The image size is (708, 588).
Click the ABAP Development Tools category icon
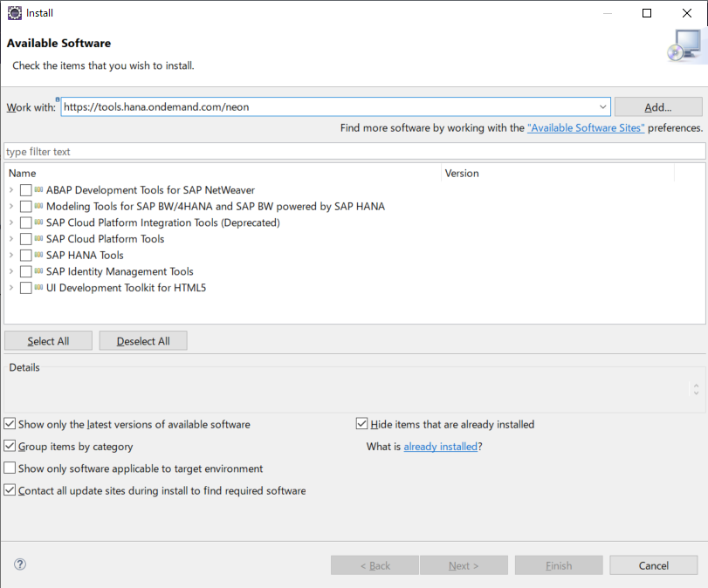(x=38, y=189)
